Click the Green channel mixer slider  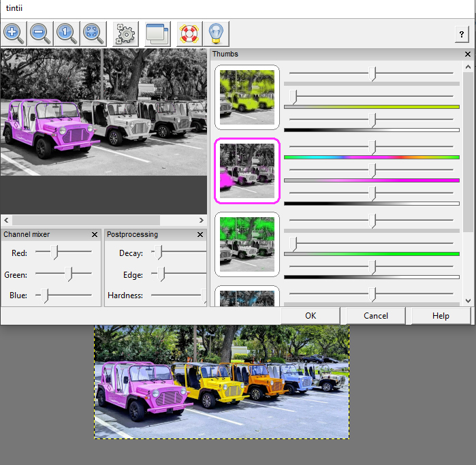(69, 274)
